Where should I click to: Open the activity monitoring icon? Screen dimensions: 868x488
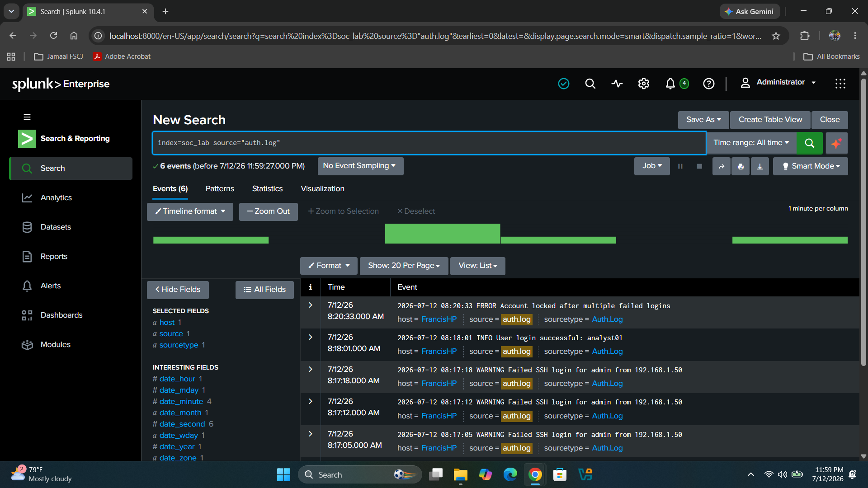(x=617, y=84)
